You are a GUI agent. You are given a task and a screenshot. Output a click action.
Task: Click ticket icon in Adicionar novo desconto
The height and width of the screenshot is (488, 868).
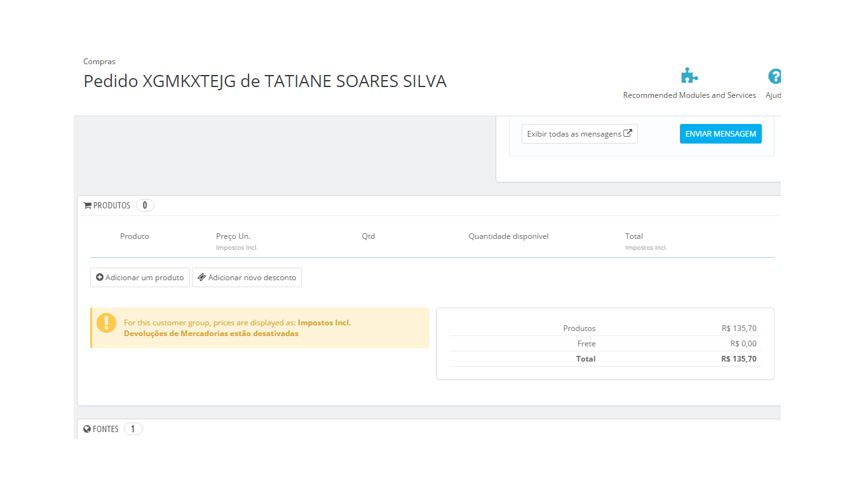click(201, 278)
